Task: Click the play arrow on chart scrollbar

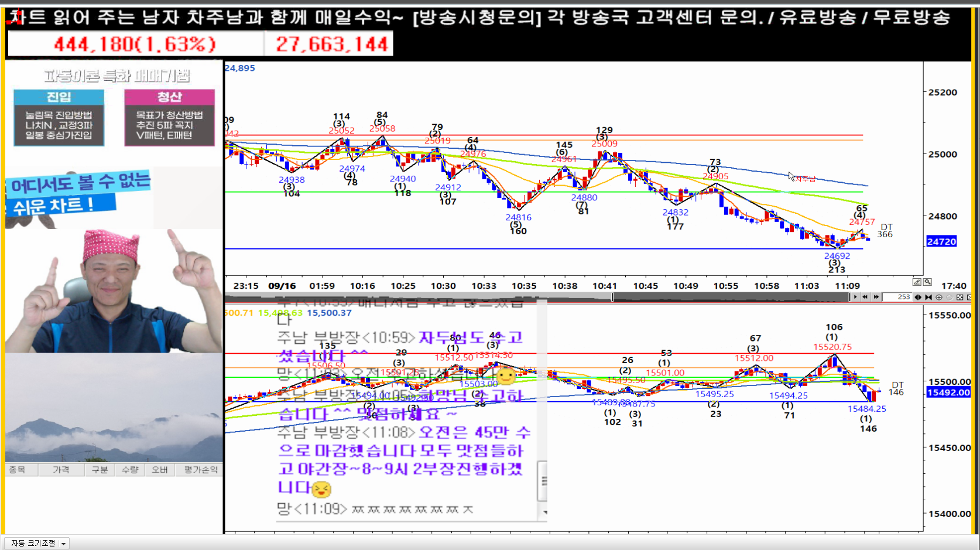Action: click(x=855, y=297)
